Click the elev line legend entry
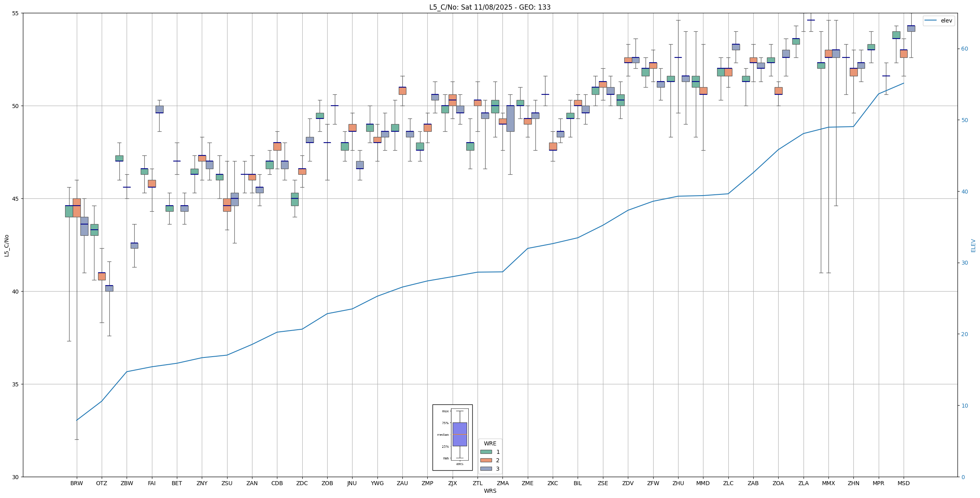Screen dimensions: 980x498 click(x=939, y=20)
